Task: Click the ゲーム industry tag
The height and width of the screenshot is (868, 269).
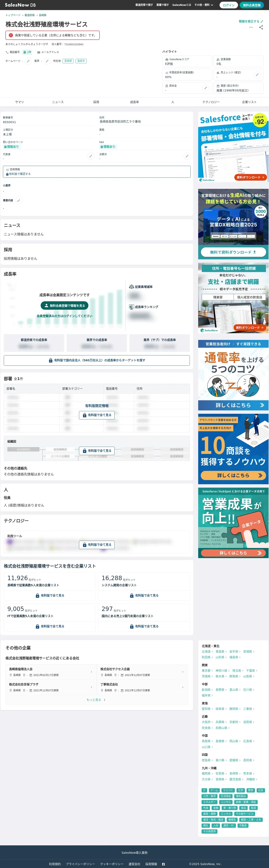Action: click(x=214, y=790)
